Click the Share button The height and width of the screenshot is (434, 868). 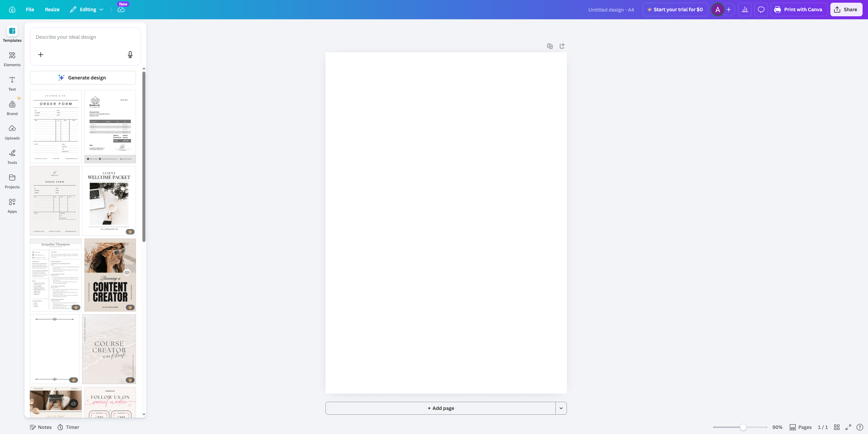[846, 9]
